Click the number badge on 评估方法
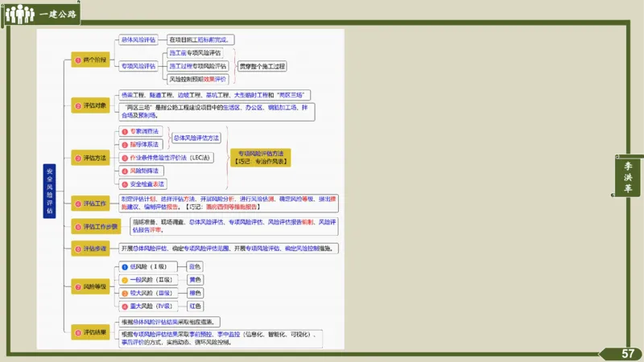The height and width of the screenshot is (362, 644). click(x=78, y=158)
